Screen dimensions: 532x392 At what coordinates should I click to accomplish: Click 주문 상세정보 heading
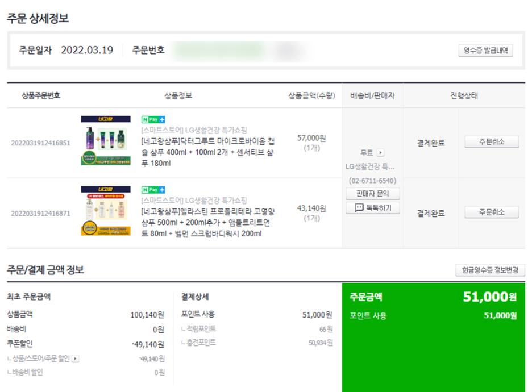coord(38,18)
